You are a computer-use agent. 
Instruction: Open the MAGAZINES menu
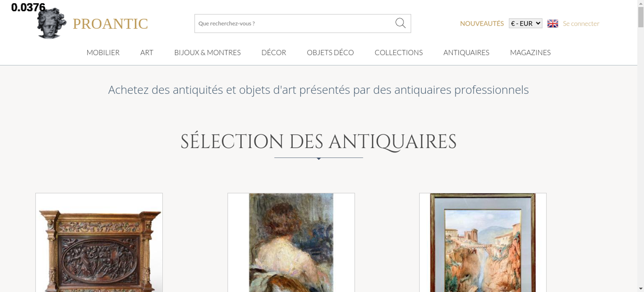(x=530, y=52)
